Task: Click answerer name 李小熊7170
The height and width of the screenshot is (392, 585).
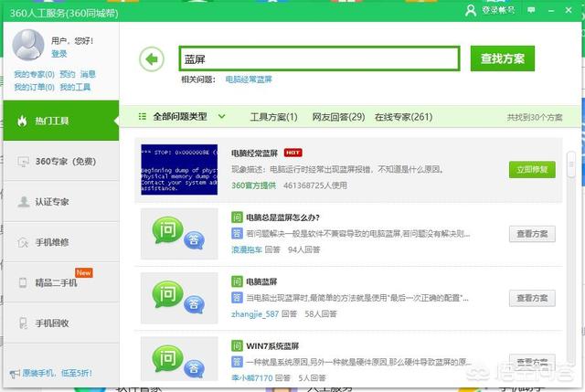Action: coord(252,377)
